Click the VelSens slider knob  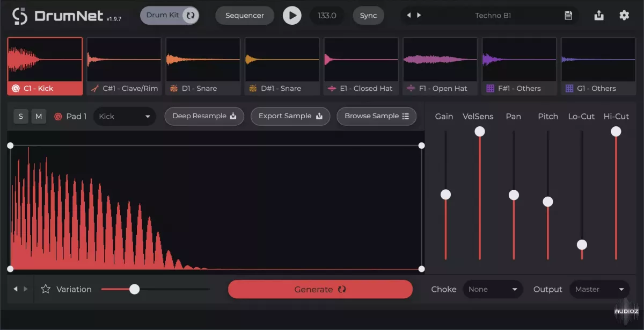pos(480,132)
